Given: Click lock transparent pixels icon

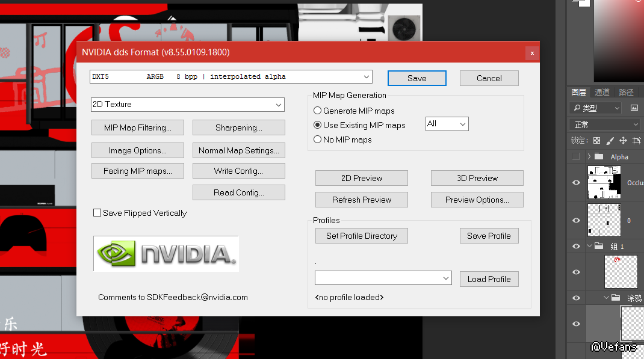Looking at the screenshot, I should tap(597, 141).
